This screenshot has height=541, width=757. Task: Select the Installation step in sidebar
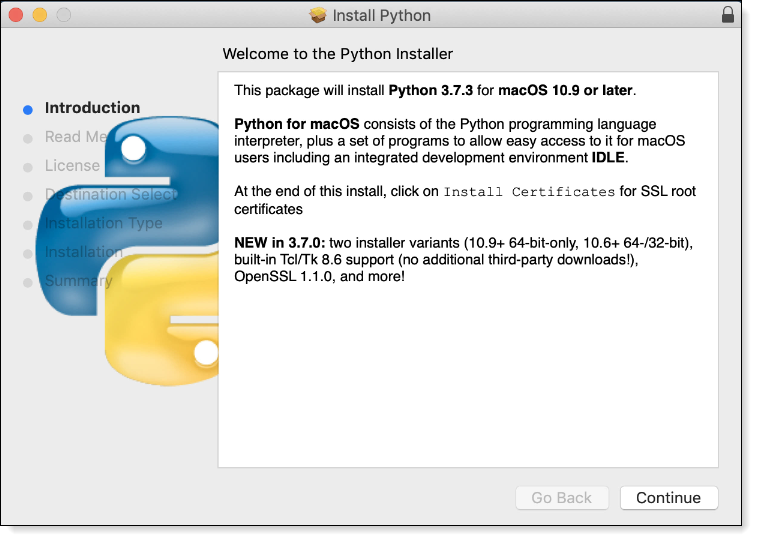click(x=84, y=252)
